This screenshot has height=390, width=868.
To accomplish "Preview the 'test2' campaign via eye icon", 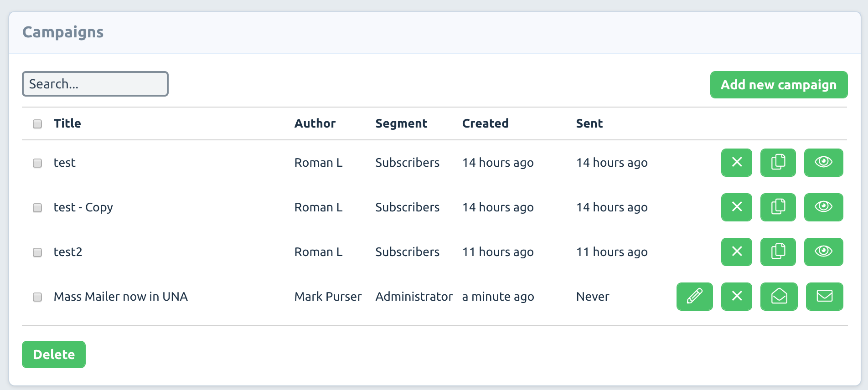I will click(x=823, y=252).
